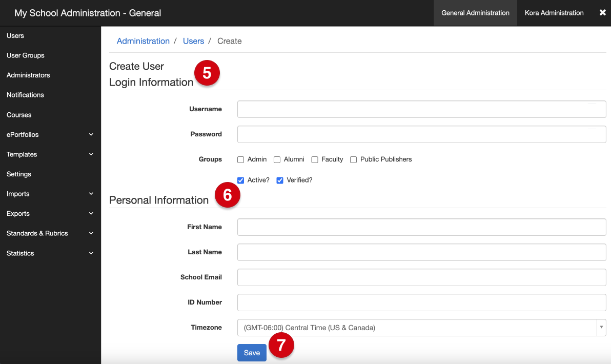
Task: Close the administration panel with the X icon
Action: coord(602,12)
